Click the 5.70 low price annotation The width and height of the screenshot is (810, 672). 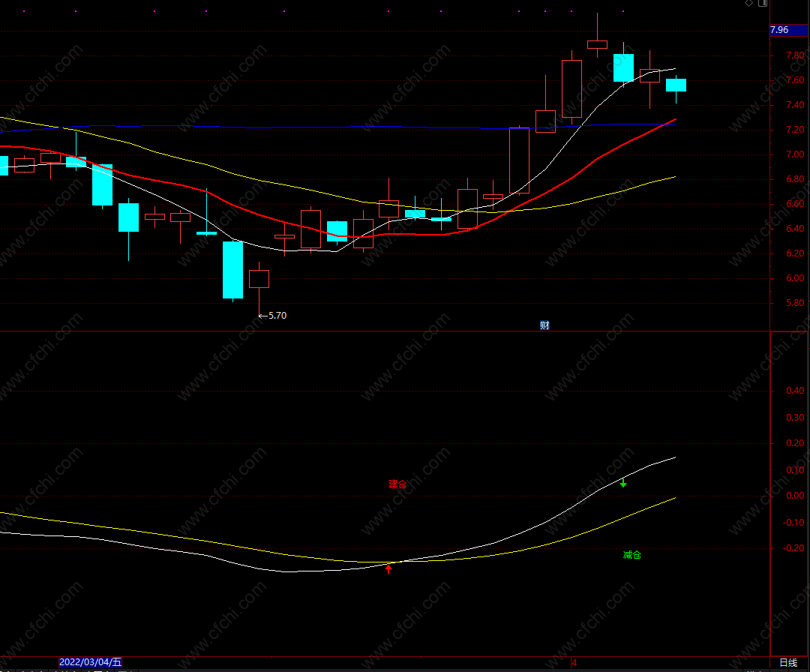[x=273, y=316]
